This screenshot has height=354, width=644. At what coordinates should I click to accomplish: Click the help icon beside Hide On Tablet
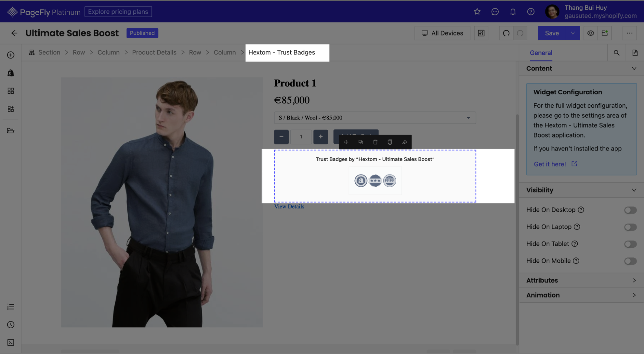coord(575,244)
